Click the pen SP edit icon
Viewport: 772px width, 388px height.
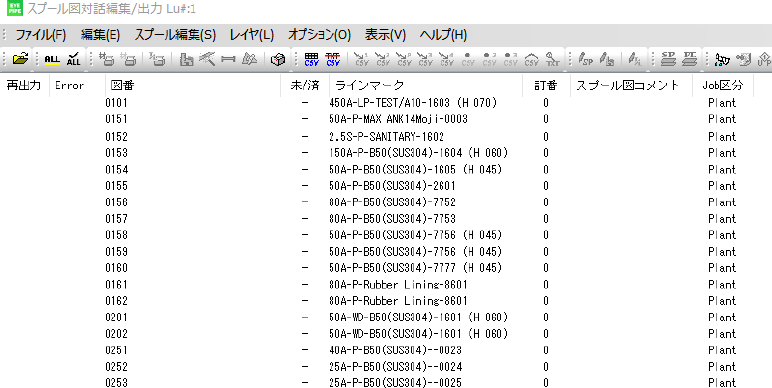tap(586, 60)
